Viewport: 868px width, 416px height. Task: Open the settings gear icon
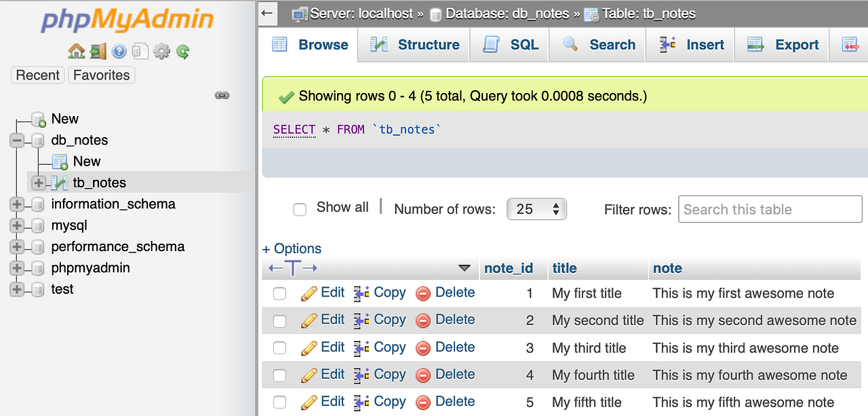click(x=161, y=52)
